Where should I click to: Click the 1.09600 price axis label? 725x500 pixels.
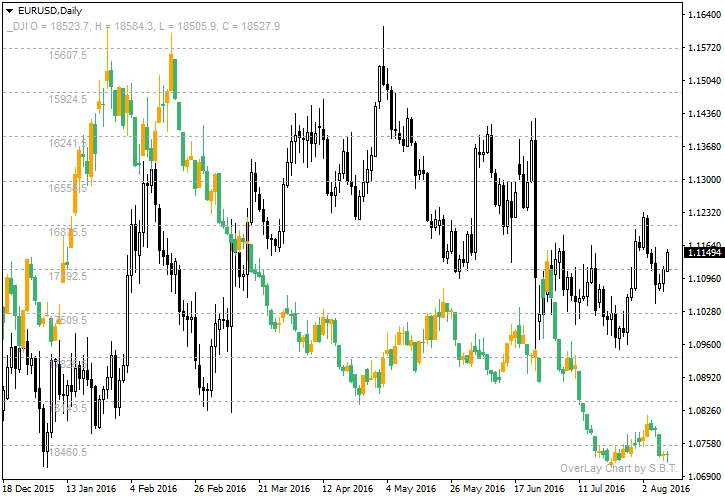(704, 345)
